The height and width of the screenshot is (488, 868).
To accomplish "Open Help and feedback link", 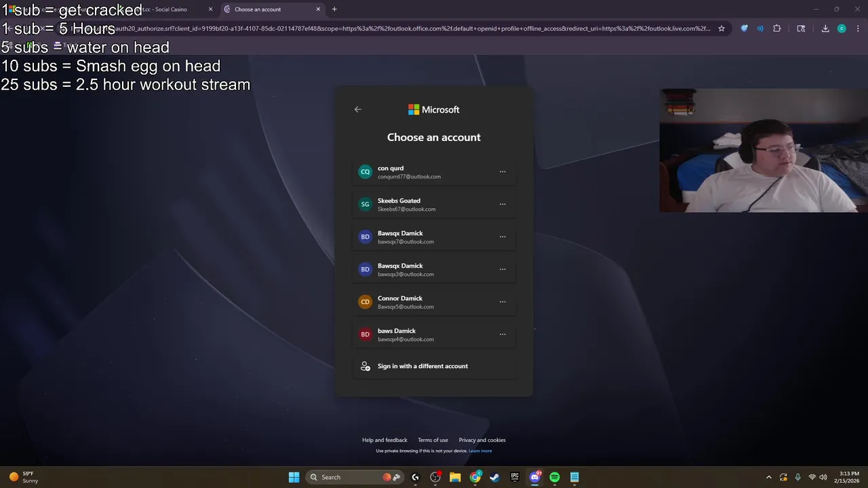I will click(384, 440).
